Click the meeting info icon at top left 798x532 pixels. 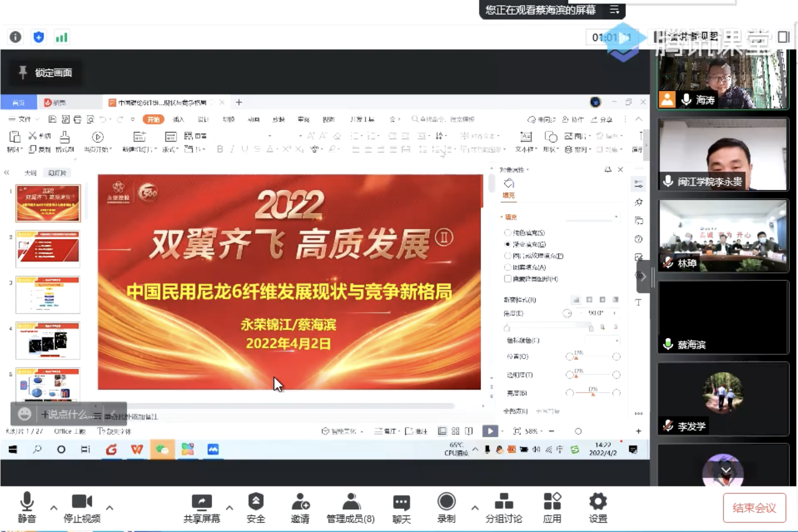[x=16, y=37]
